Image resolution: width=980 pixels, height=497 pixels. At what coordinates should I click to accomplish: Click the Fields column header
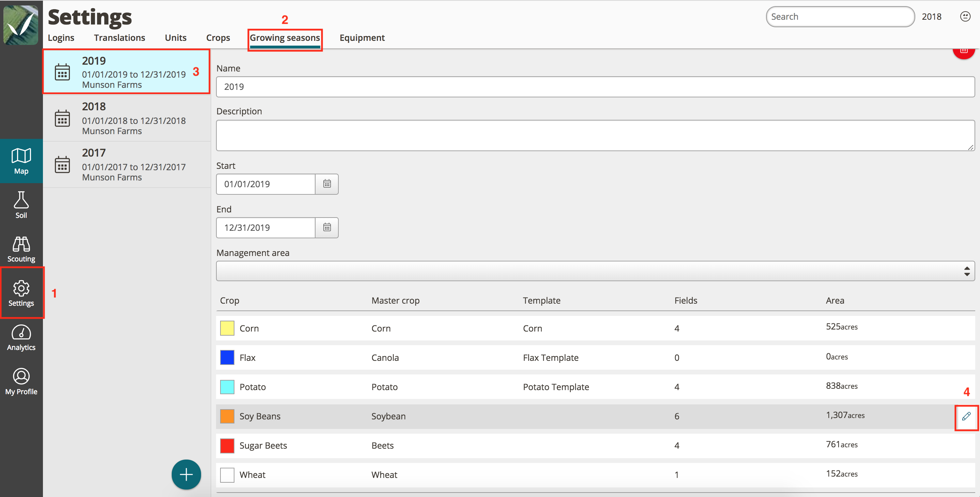pyautogui.click(x=686, y=301)
